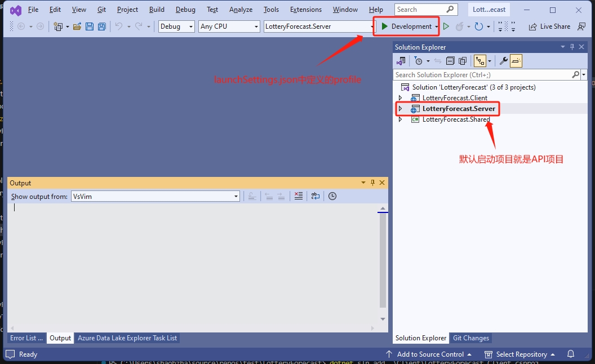595x364 pixels.
Task: Switch to the Git Changes tab
Action: 470,338
